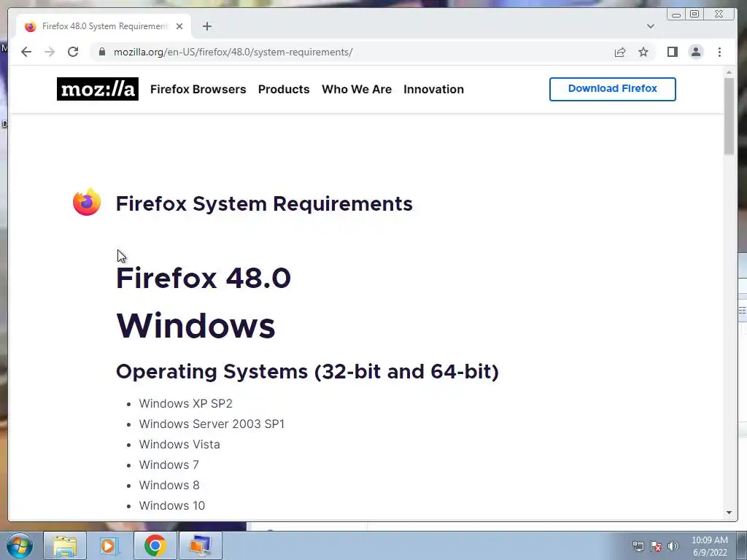Click the 'Firefox 48.0' heading
The height and width of the screenshot is (560, 747).
point(204,278)
